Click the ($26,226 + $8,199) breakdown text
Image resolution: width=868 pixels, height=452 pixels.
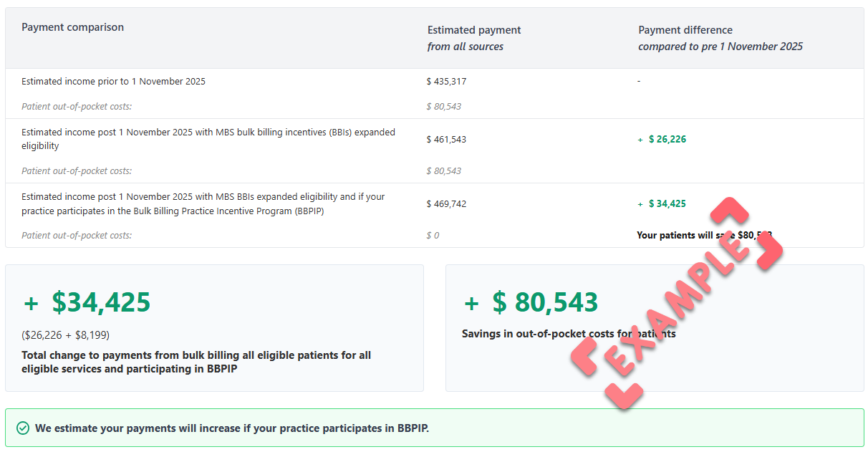pyautogui.click(x=65, y=335)
